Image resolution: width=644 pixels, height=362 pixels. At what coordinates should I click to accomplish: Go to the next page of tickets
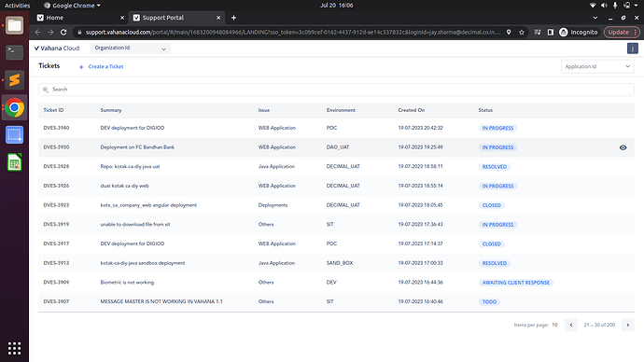click(627, 325)
